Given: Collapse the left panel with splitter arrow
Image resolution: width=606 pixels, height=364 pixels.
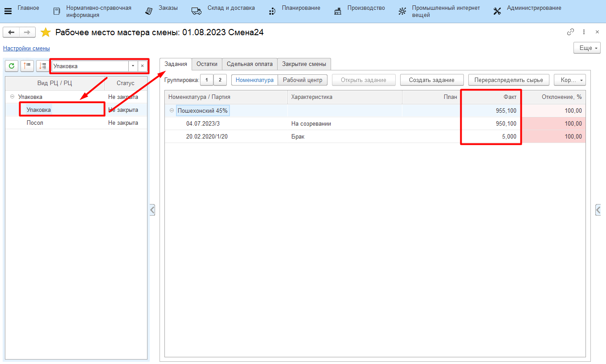Looking at the screenshot, I should (x=152, y=210).
